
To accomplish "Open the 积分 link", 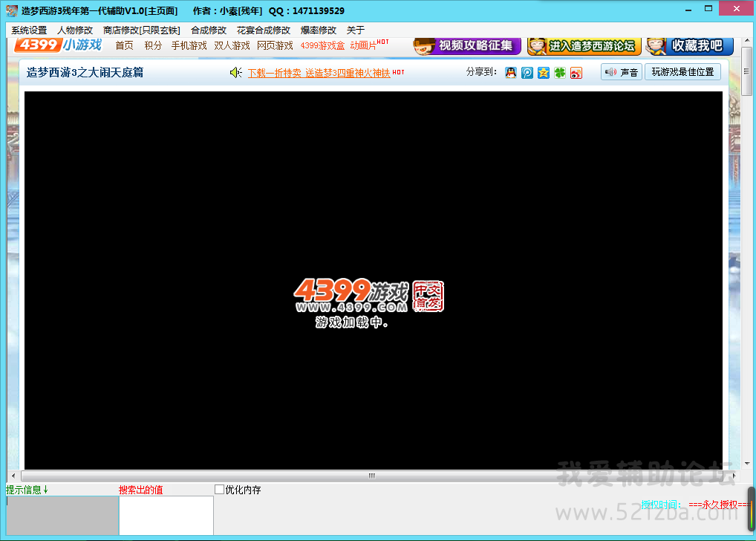I will pyautogui.click(x=153, y=45).
